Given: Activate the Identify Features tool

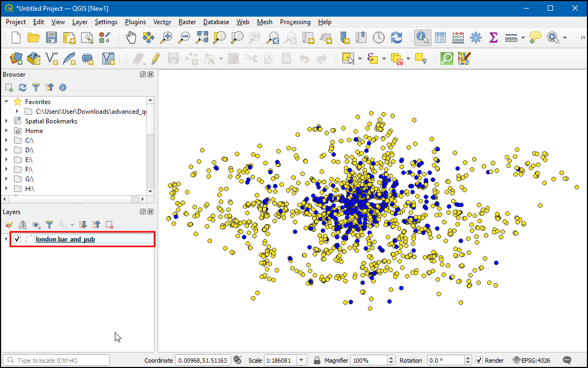Looking at the screenshot, I should click(x=423, y=38).
